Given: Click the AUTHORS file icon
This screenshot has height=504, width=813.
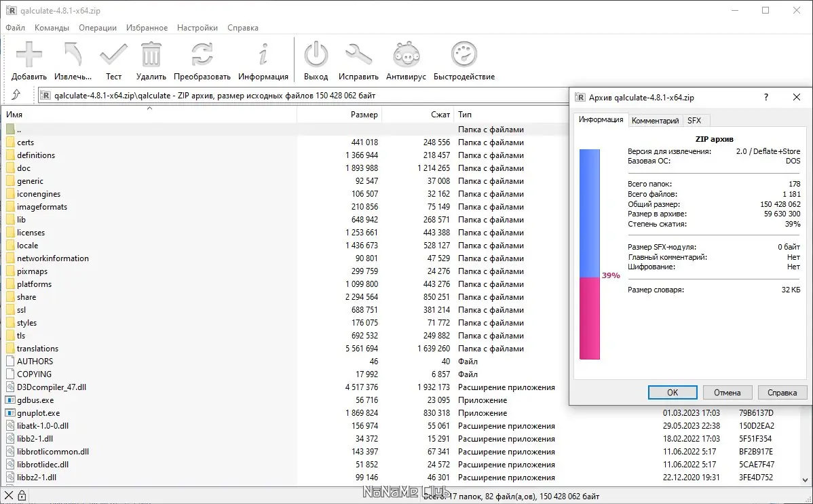Looking at the screenshot, I should point(10,361).
